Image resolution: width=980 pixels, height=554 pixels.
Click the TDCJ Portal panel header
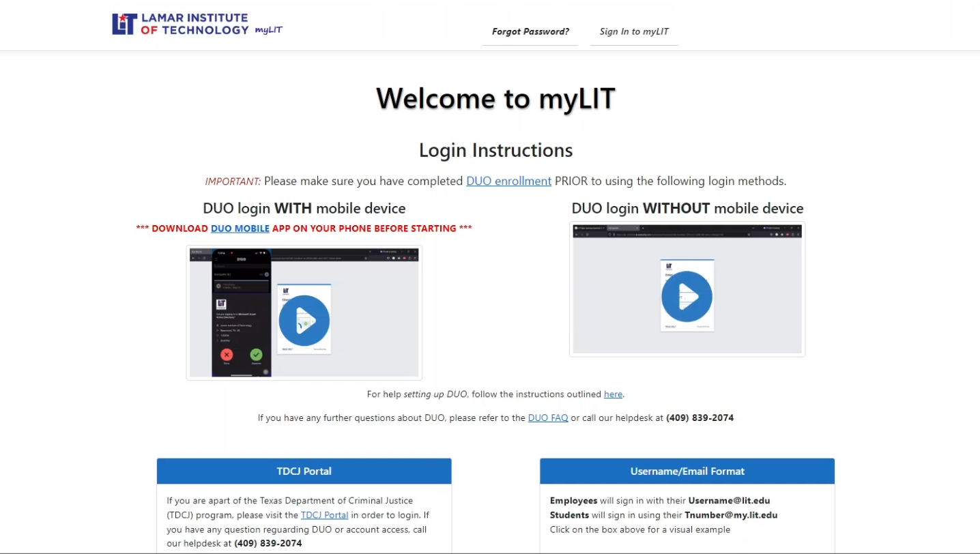pyautogui.click(x=304, y=471)
